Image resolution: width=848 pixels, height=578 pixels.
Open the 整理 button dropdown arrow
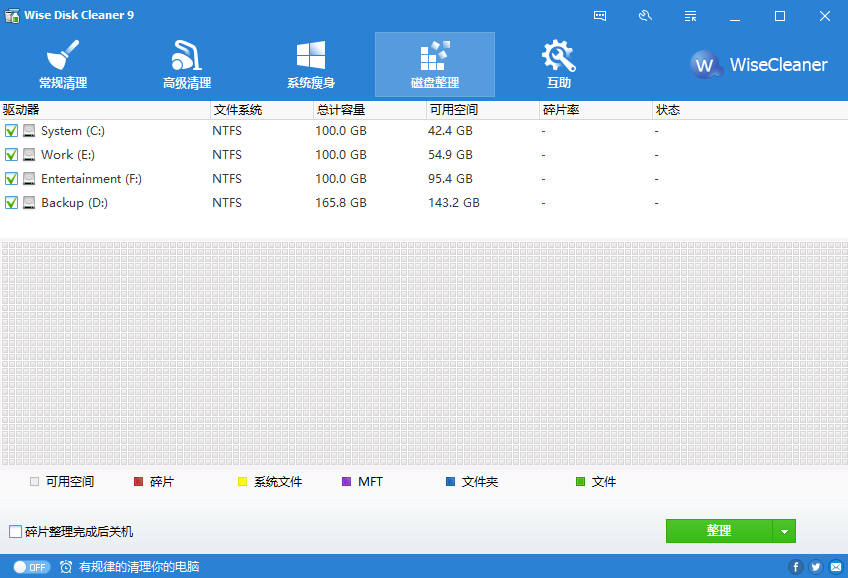(x=783, y=531)
